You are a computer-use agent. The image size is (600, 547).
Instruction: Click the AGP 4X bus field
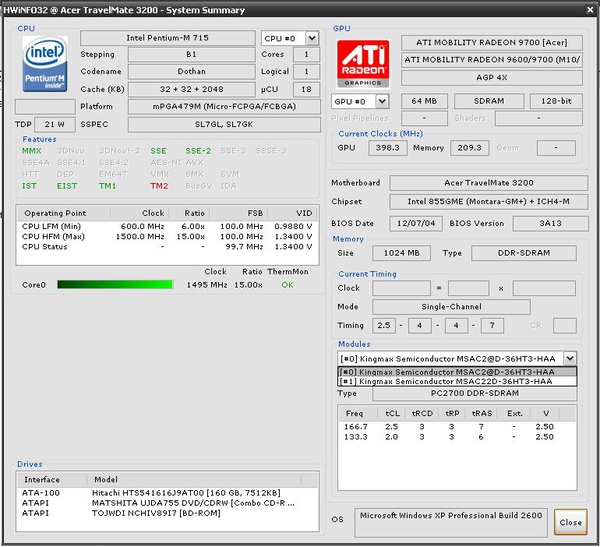point(492,78)
